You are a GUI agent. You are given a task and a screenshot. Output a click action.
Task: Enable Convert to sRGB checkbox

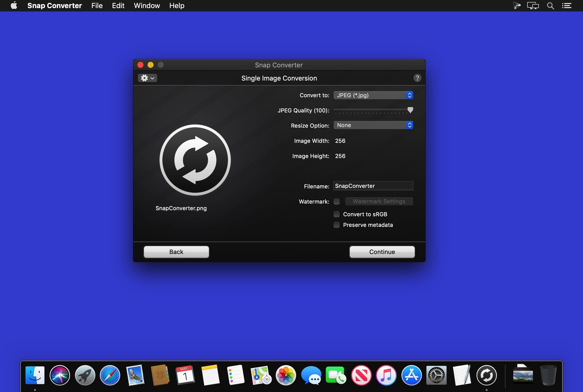[337, 214]
